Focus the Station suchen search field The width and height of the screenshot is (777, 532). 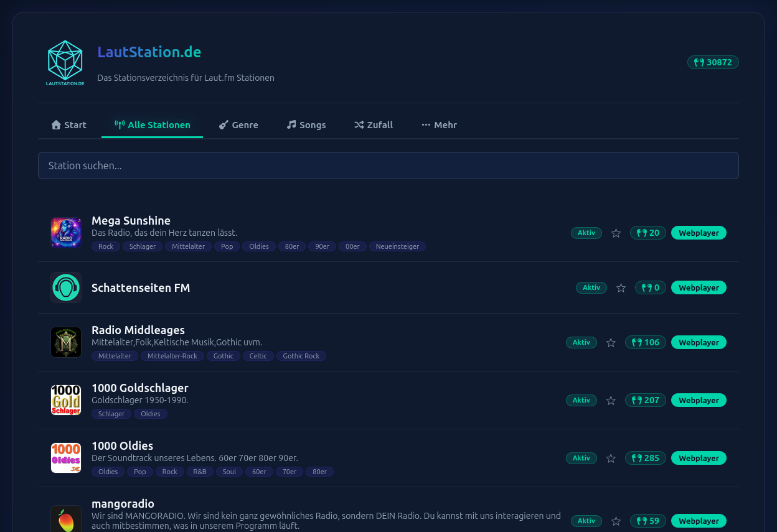[x=388, y=166]
